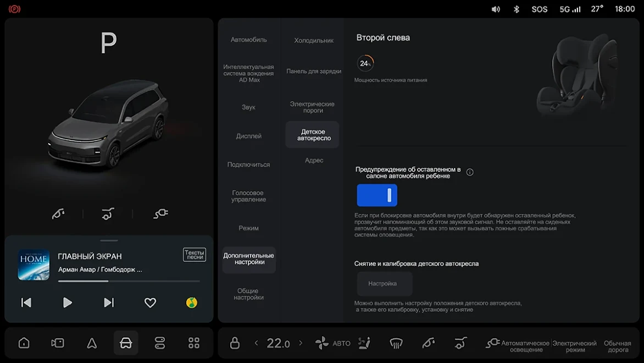Tap the volume speaker icon in status bar
The width and height of the screenshot is (644, 363).
click(x=496, y=9)
